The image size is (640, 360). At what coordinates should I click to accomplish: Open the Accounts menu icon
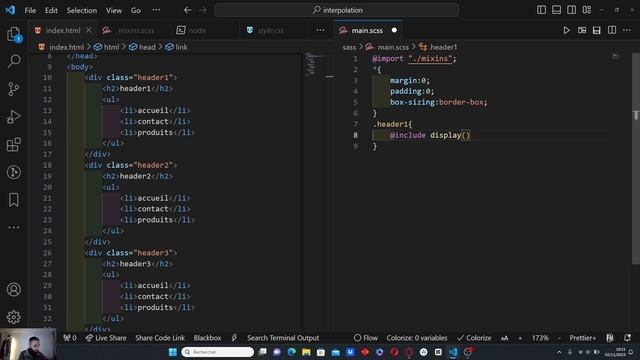click(14, 289)
